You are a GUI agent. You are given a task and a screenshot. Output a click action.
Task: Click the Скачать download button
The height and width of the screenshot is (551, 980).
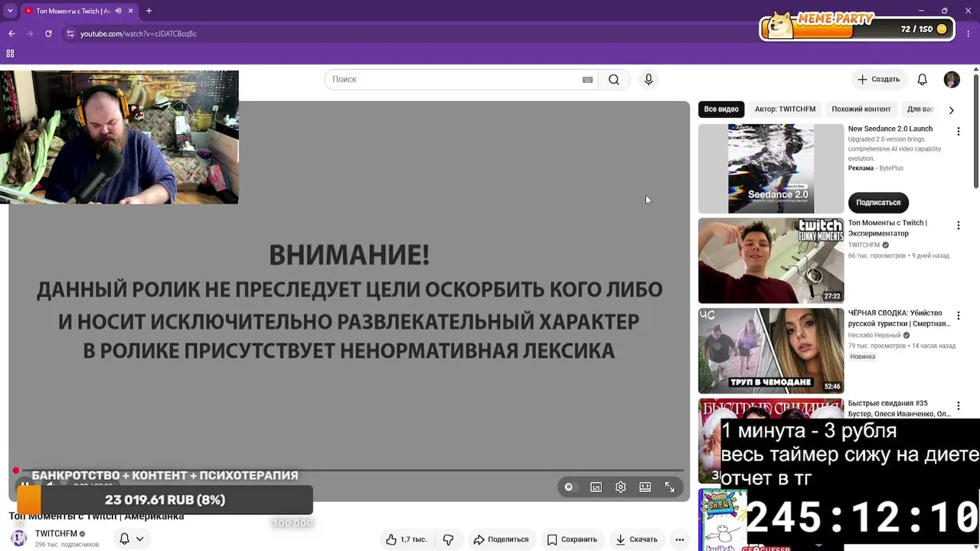coord(636,540)
